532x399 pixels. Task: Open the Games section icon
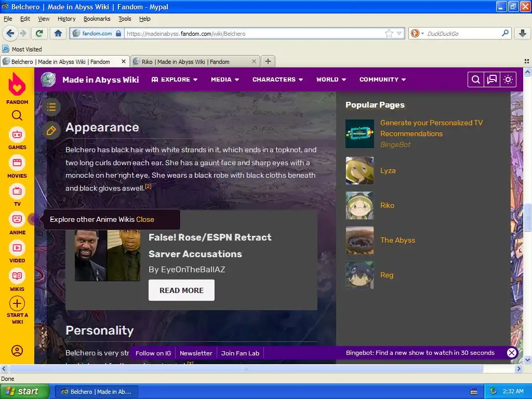pos(17,135)
